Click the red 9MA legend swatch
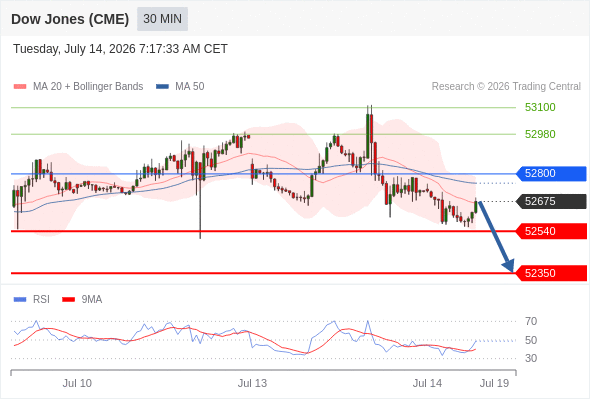This screenshot has height=400, width=590. coord(68,300)
